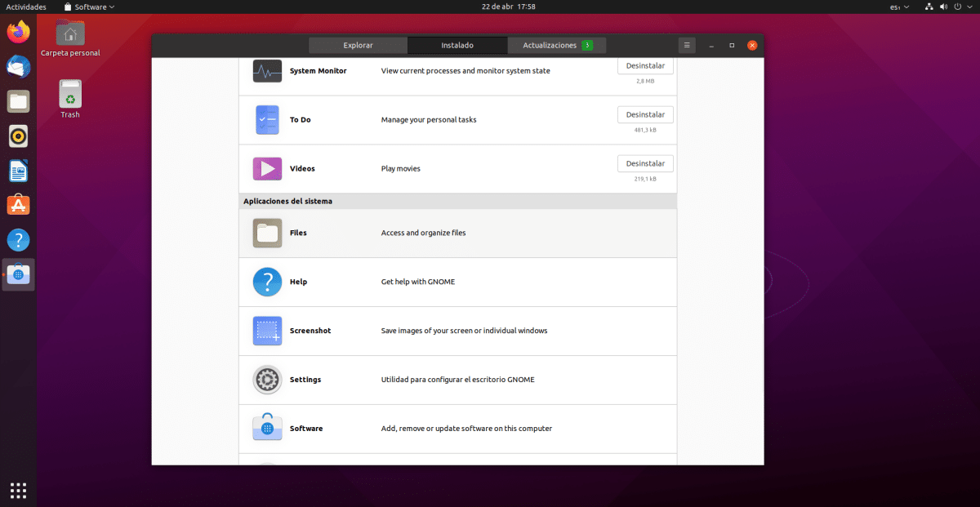The height and width of the screenshot is (507, 980).
Task: Open LibreOffice Writer from the dock
Action: (18, 171)
